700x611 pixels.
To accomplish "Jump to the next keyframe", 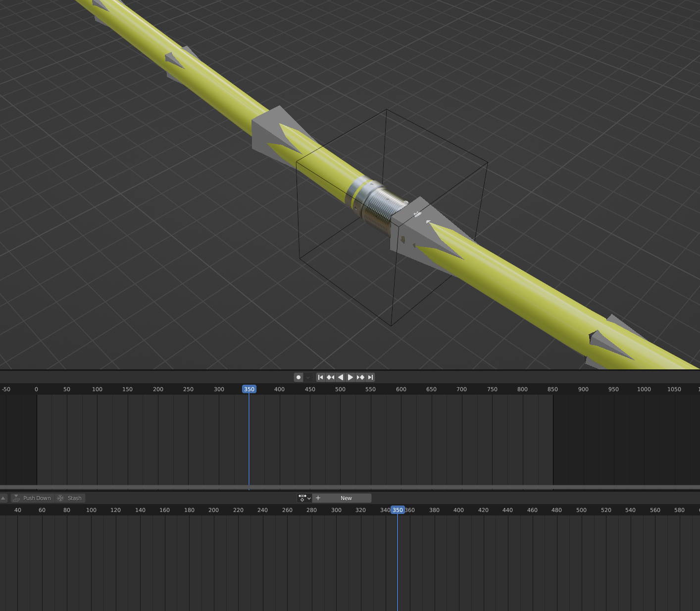I will (x=360, y=377).
